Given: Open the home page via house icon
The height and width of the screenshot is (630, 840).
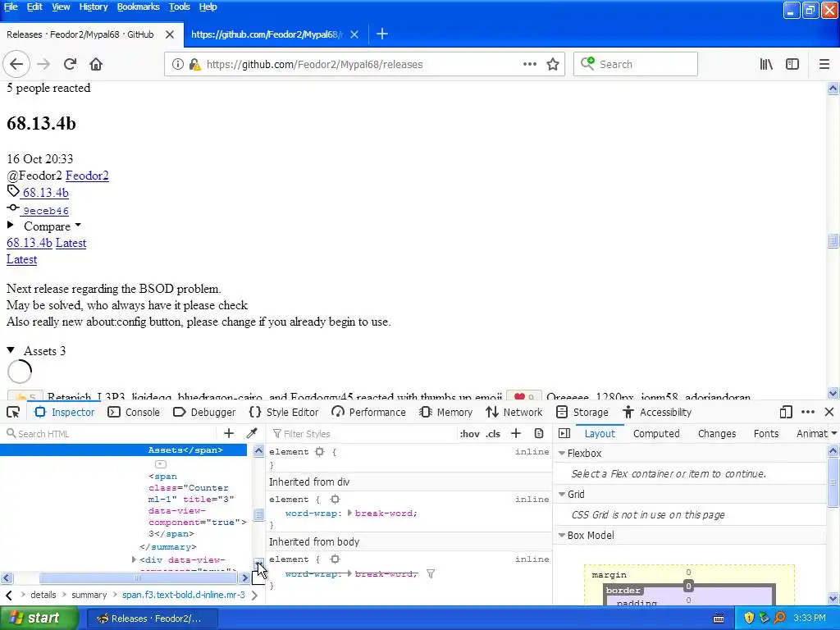Looking at the screenshot, I should click(x=96, y=64).
